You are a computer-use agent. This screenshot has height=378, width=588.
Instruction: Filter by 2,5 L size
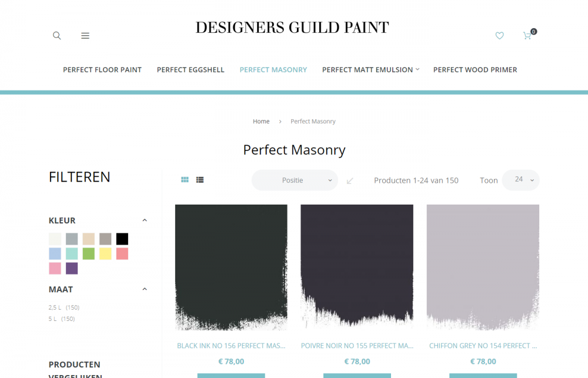click(x=64, y=307)
